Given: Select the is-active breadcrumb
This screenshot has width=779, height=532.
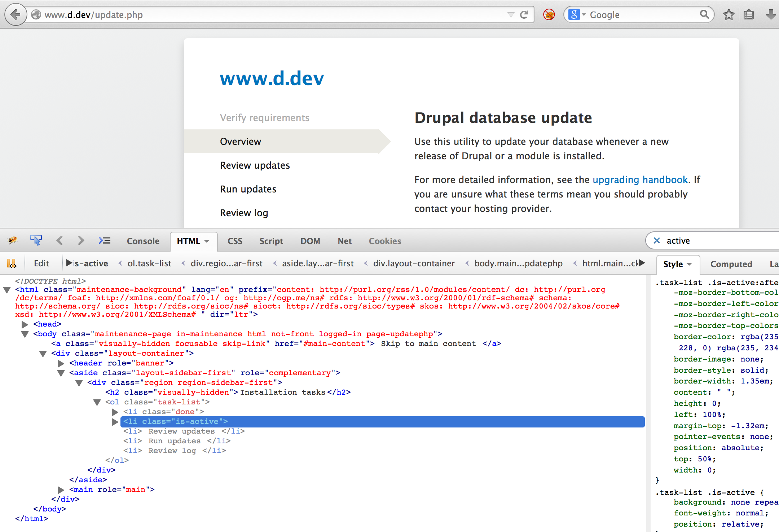Looking at the screenshot, I should click(x=91, y=263).
